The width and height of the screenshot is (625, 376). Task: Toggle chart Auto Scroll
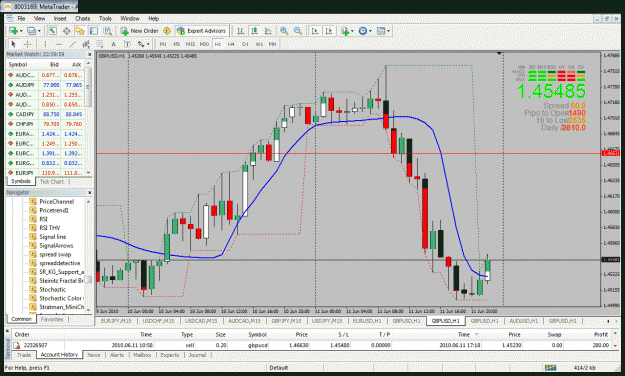(315, 31)
